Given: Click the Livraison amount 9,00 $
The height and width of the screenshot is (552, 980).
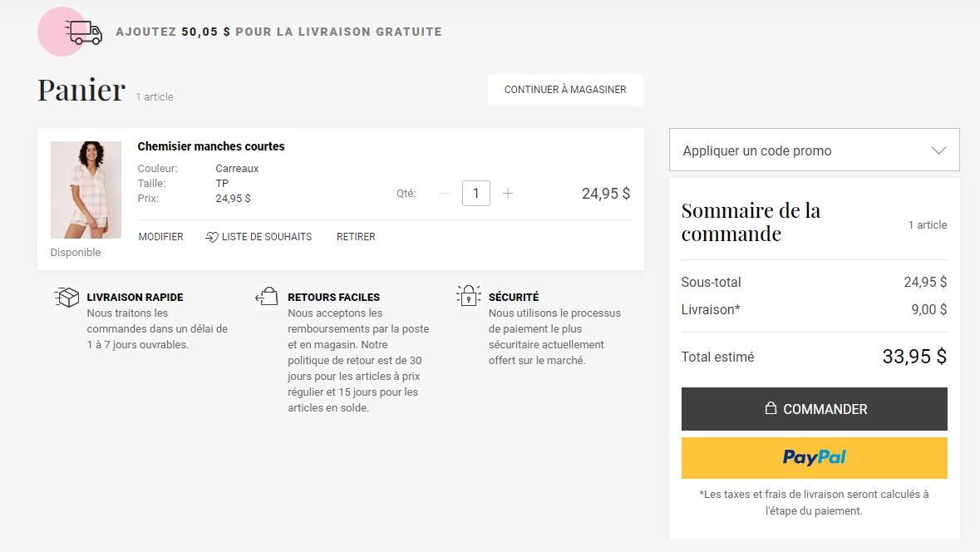Looking at the screenshot, I should click(928, 309).
